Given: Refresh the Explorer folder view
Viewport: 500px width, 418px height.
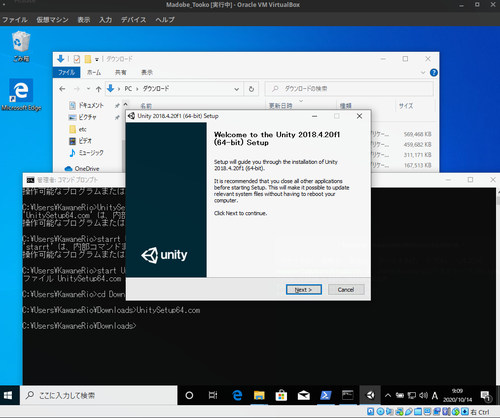Looking at the screenshot, I should click(x=251, y=89).
